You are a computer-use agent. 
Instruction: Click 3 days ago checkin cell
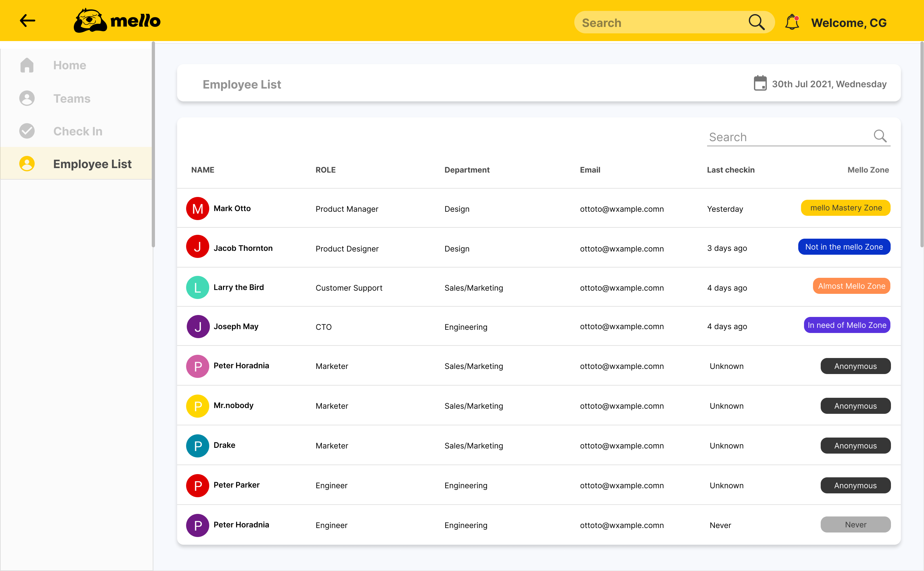pyautogui.click(x=727, y=248)
